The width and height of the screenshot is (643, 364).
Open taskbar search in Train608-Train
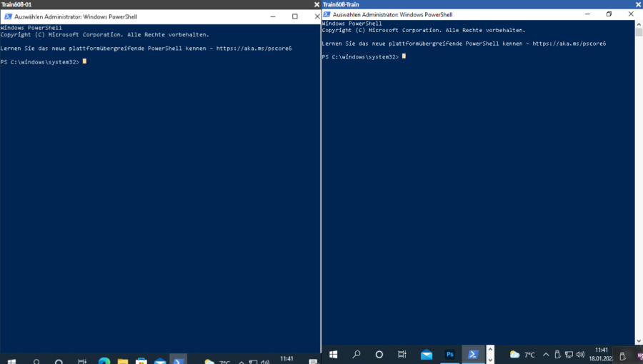[357, 354]
